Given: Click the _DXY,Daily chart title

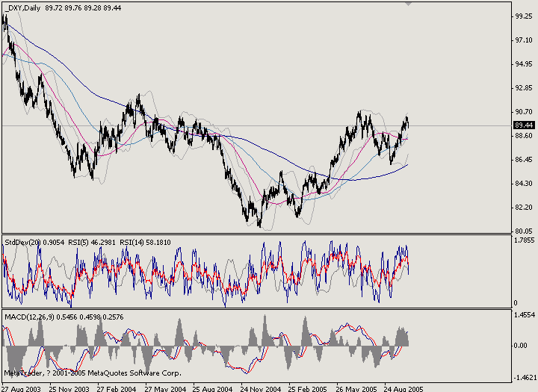Looking at the screenshot, I should point(22,7).
